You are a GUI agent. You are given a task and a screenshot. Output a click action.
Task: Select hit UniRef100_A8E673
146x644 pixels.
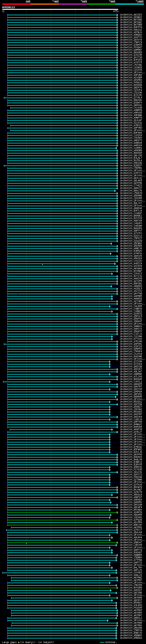pyautogui.click(x=131, y=140)
